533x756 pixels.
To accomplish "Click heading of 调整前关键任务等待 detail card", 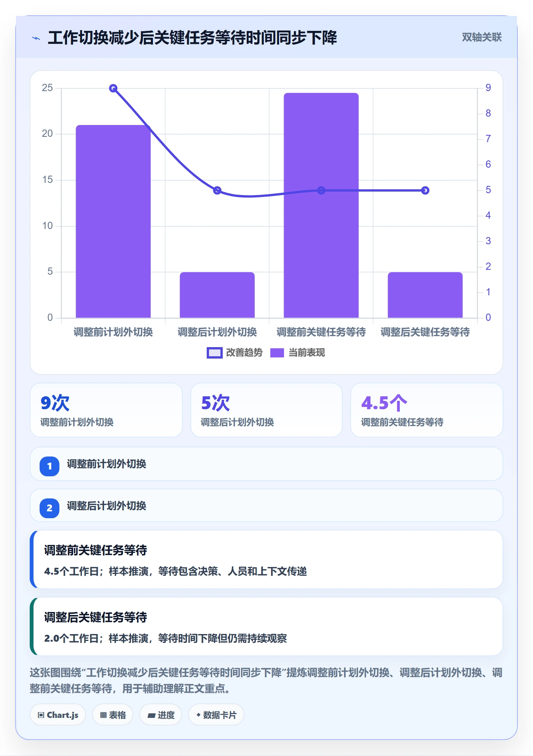I will point(96,550).
